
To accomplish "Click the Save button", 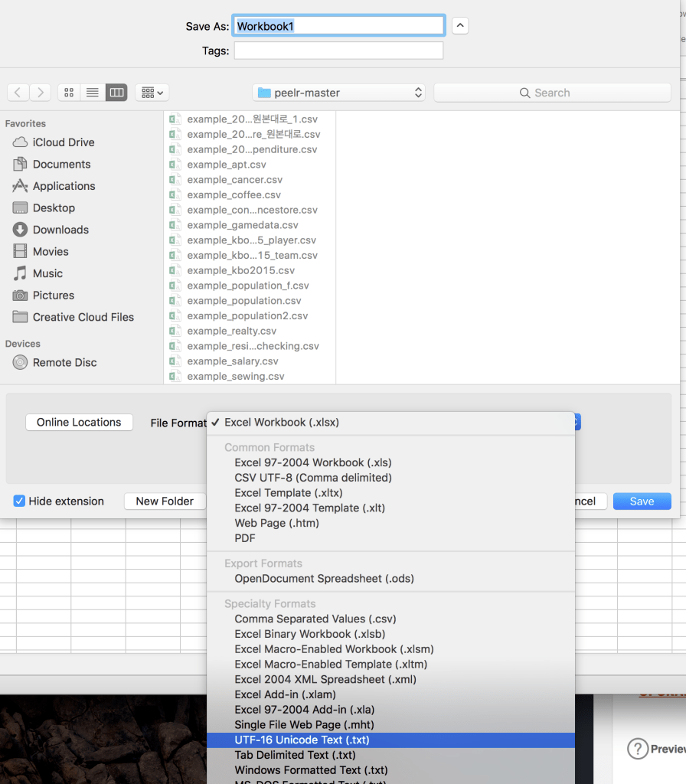I will 642,501.
